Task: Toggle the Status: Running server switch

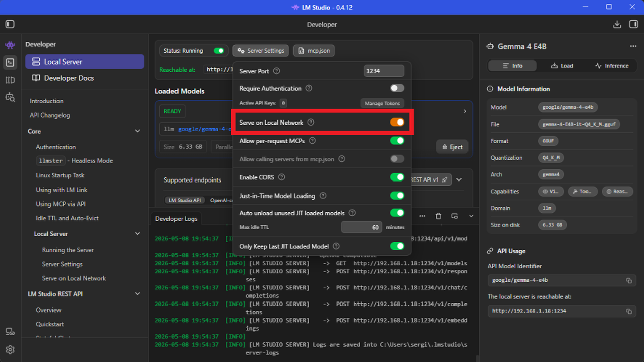Action: [219, 51]
